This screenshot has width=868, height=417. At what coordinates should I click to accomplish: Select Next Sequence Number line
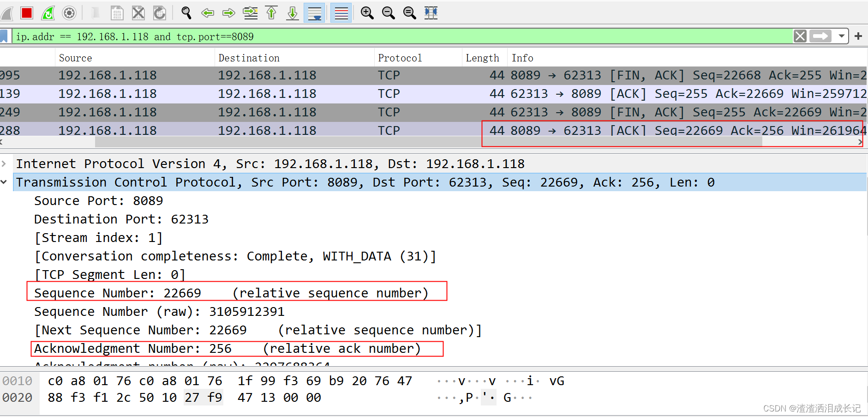coord(258,330)
